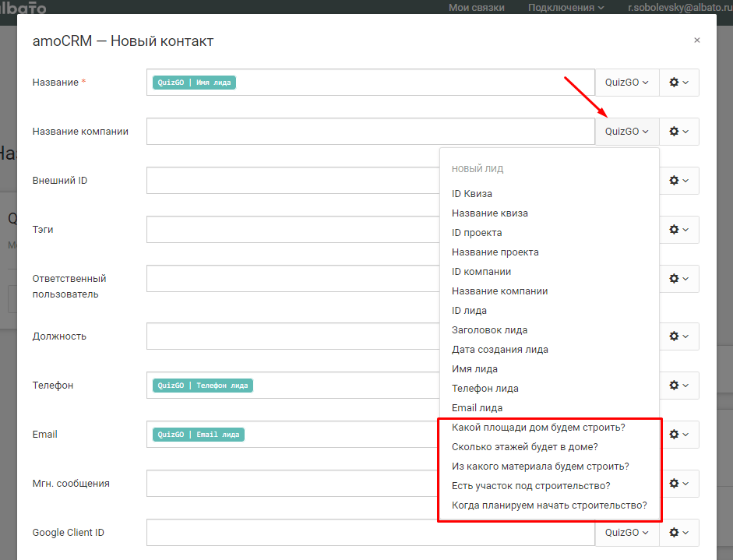Open QuizGO dropdown for Google Client ID

click(x=627, y=533)
